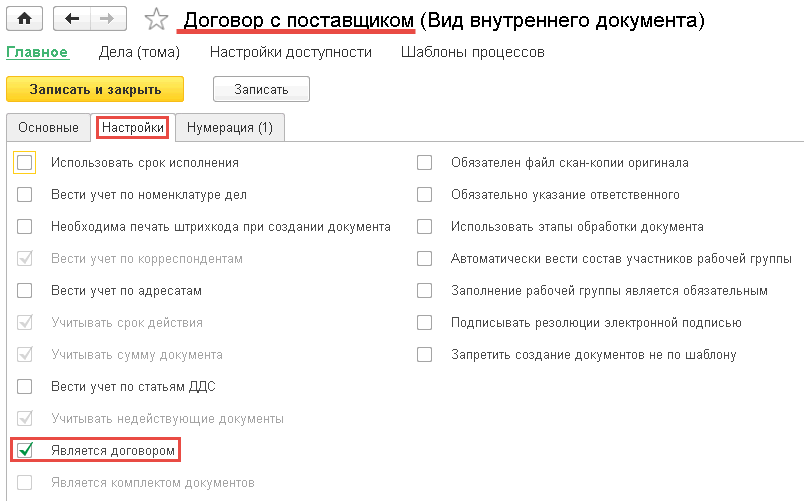Screen dimensions: 804x501
Task: Enable 'Обязателен файл скан-копии оригинала'
Action: coord(425,162)
